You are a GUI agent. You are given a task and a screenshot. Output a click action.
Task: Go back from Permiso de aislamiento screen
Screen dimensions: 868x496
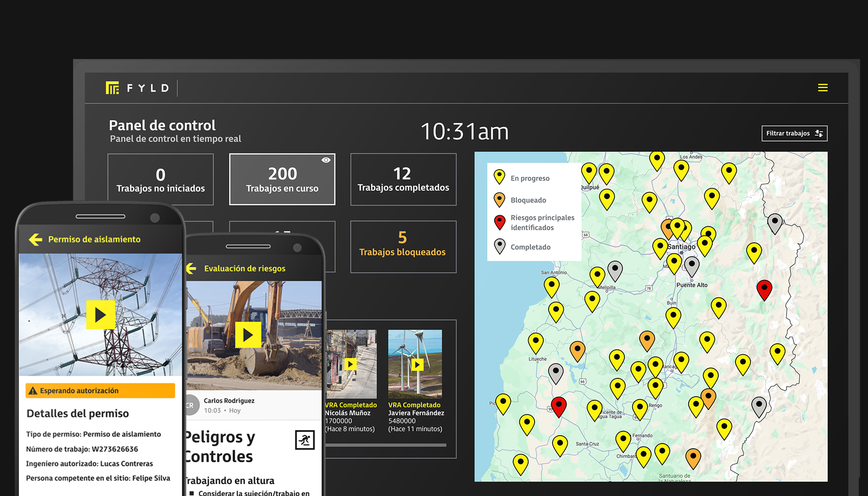click(x=35, y=239)
